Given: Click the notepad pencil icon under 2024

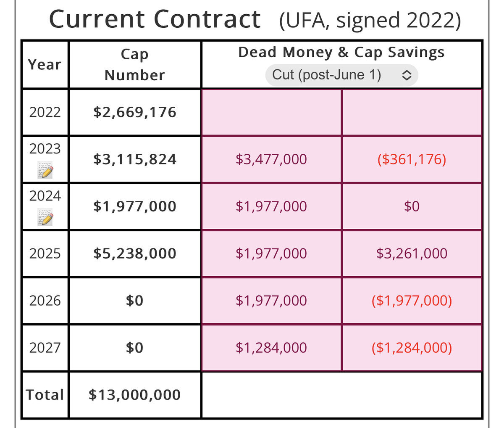Looking at the screenshot, I should (x=45, y=218).
